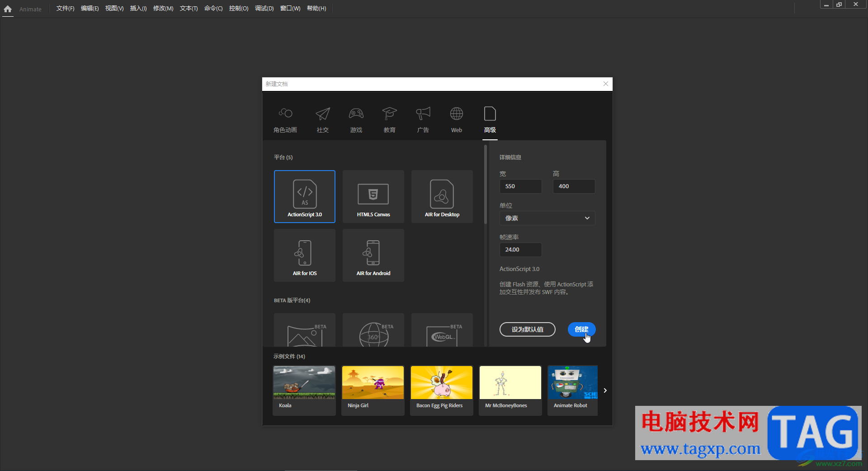Click the 创建 button
Image resolution: width=868 pixels, height=471 pixels.
coord(581,329)
